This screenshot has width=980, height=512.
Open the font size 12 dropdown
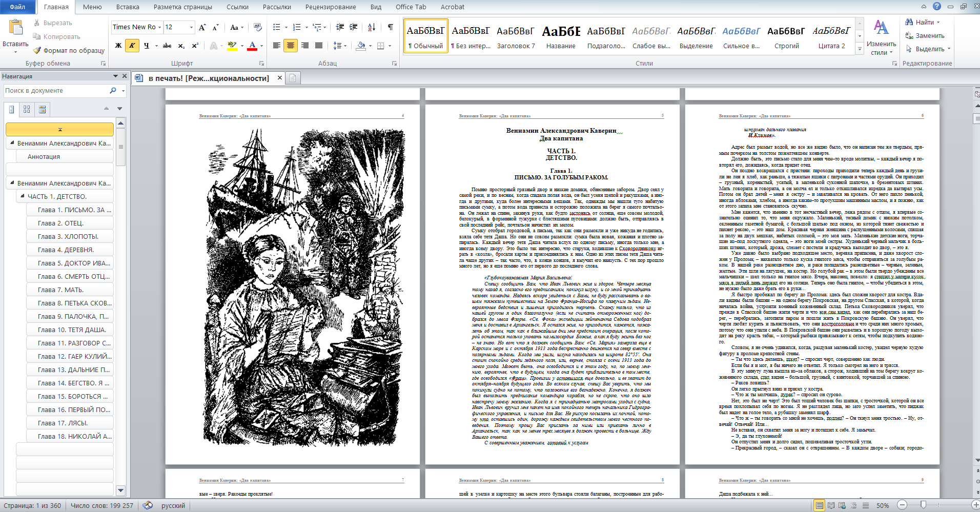pos(192,27)
